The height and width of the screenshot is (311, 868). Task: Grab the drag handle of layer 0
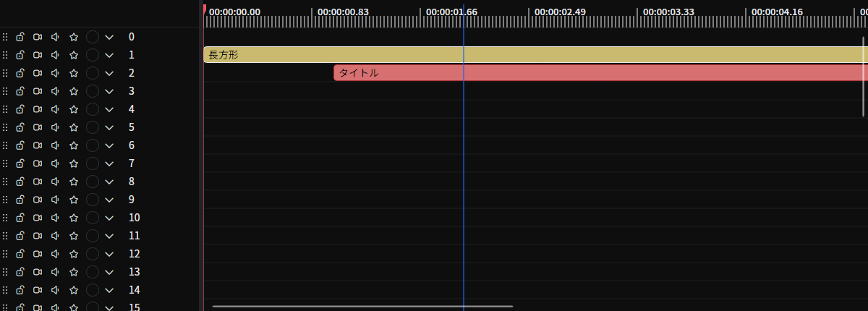(5, 37)
